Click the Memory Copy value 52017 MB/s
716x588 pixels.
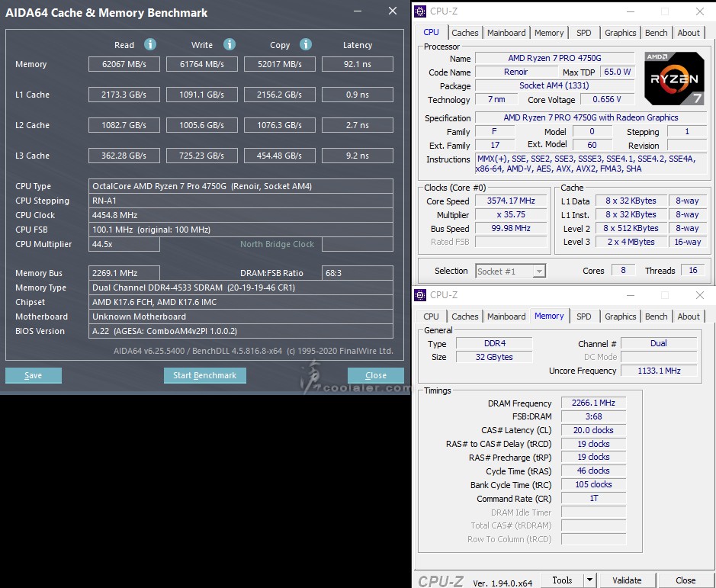click(279, 64)
